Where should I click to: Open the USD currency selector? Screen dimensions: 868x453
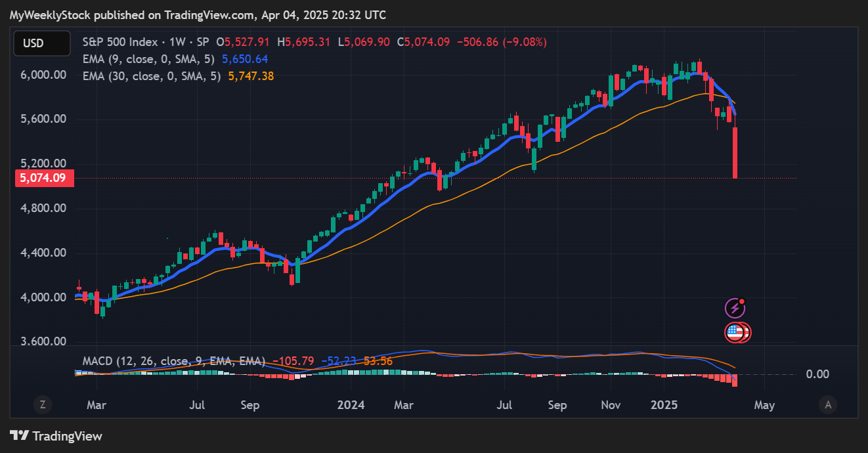pos(42,43)
